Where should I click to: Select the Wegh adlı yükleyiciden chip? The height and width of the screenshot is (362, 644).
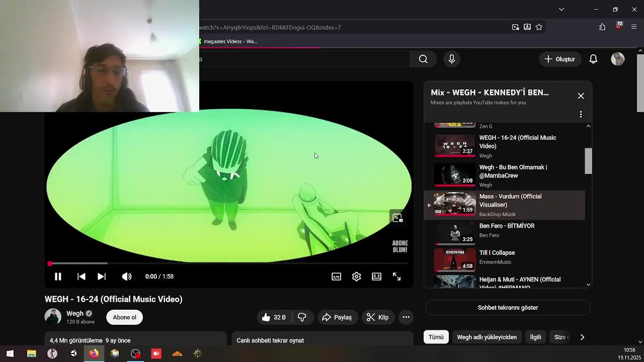[x=487, y=337]
